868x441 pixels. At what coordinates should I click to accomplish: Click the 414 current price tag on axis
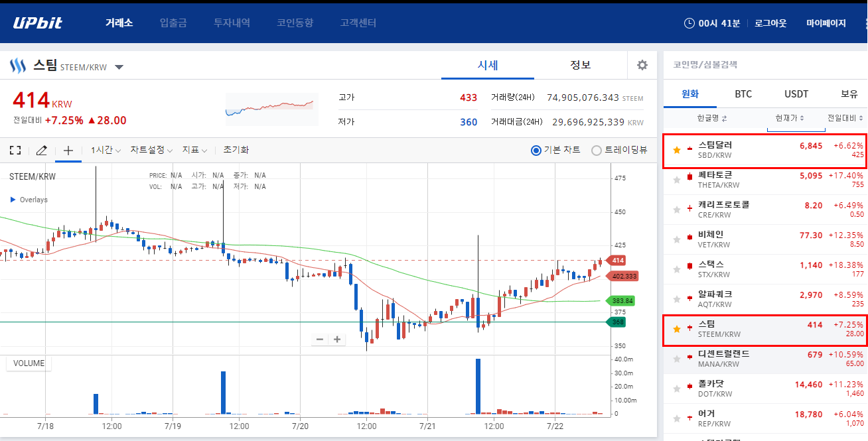pyautogui.click(x=617, y=261)
